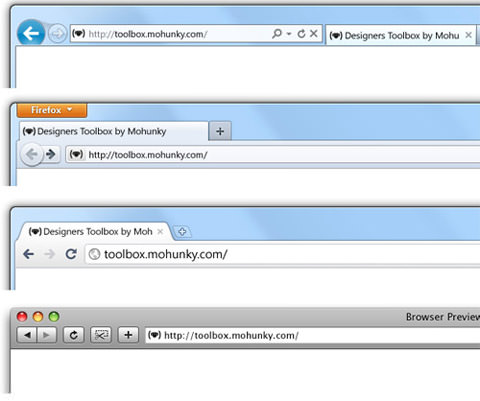Add a new tab with Firefox plus button
Image resolution: width=480 pixels, height=401 pixels.
(220, 131)
